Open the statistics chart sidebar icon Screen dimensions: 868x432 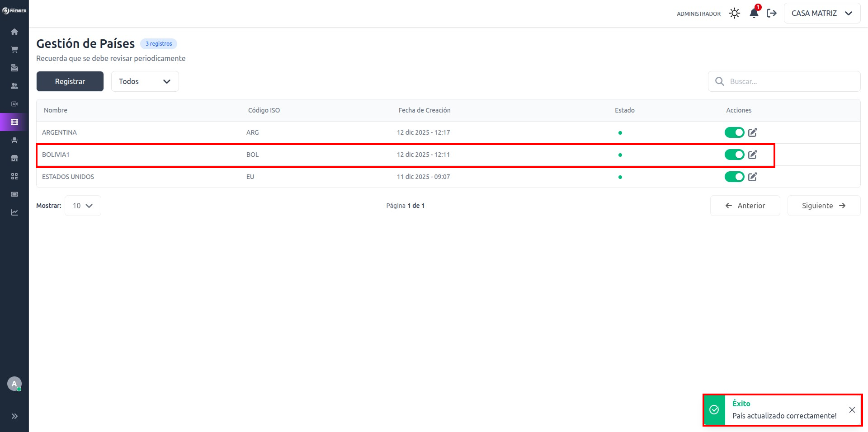14,212
